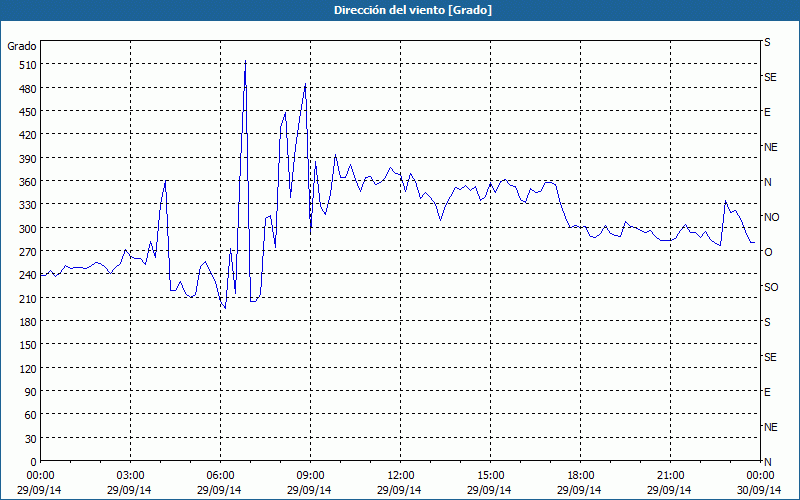Click the 21:00 time axis label

(x=670, y=476)
